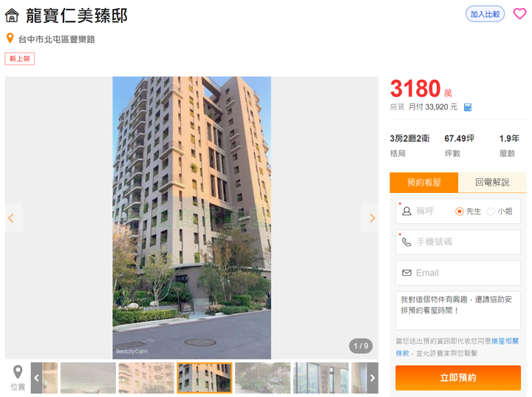Open the mortgage calculator icon
Image resolution: width=532 pixels, height=397 pixels.
(468, 107)
